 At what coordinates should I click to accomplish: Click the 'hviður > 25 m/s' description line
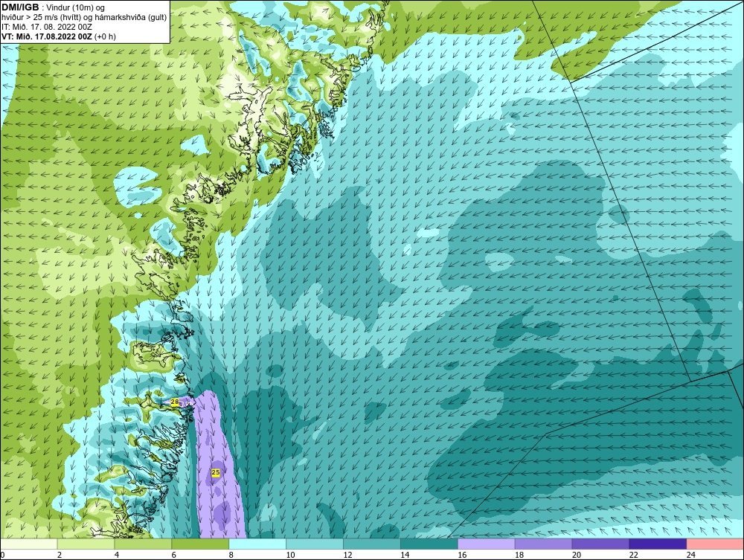click(84, 18)
